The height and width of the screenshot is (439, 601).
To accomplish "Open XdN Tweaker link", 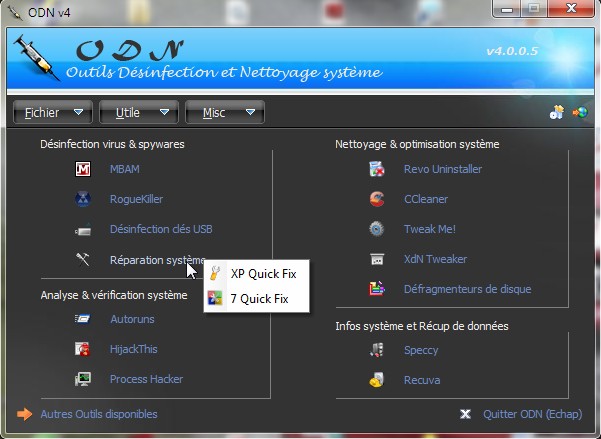I will (435, 259).
